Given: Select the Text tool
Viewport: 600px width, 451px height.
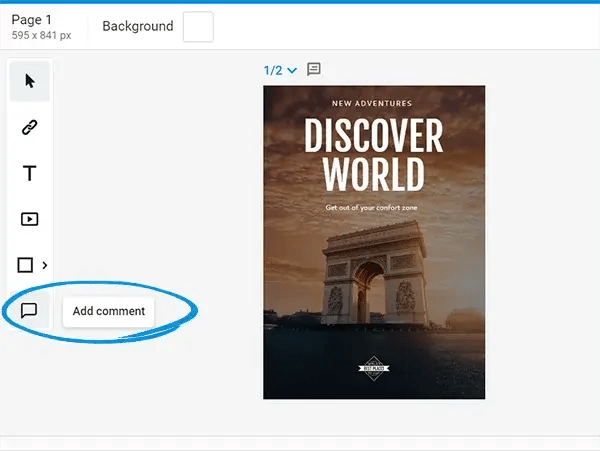Looking at the screenshot, I should pos(29,173).
